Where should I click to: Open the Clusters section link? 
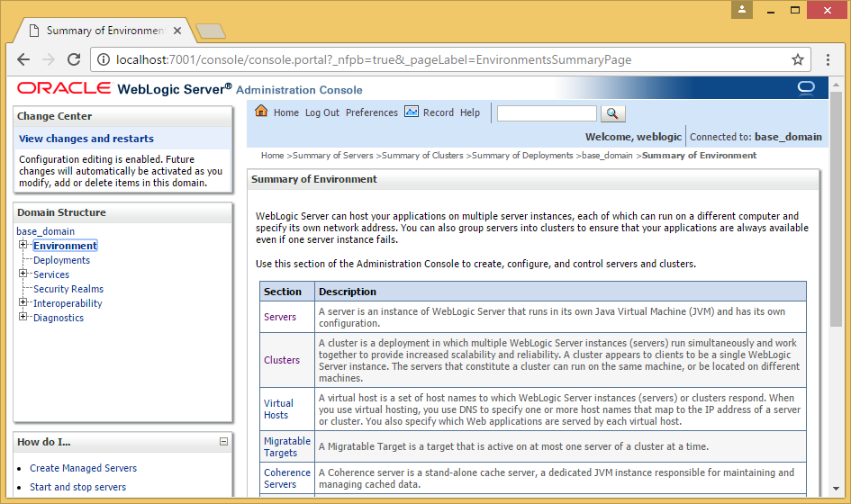click(x=282, y=360)
